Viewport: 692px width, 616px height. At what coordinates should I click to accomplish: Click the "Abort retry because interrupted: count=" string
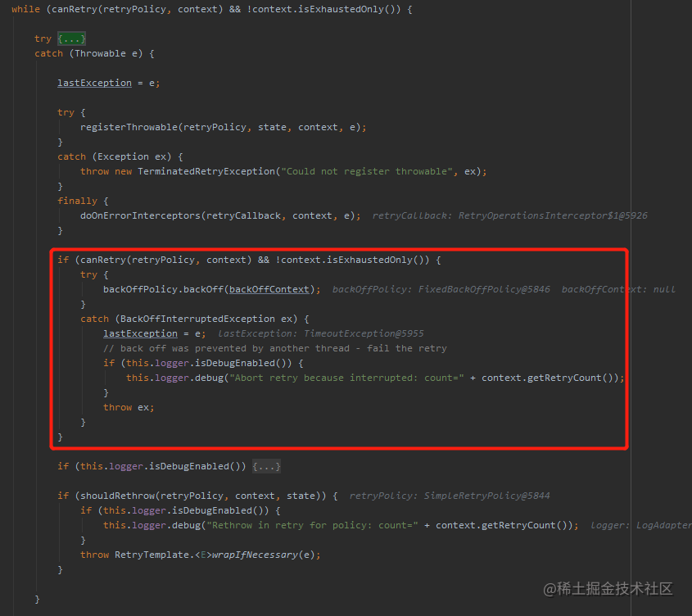coord(346,378)
